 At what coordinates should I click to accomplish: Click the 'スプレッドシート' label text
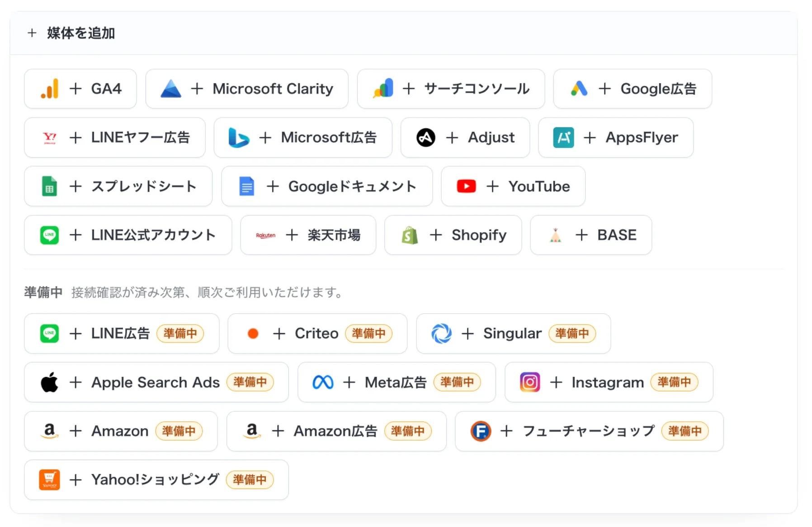point(144,186)
